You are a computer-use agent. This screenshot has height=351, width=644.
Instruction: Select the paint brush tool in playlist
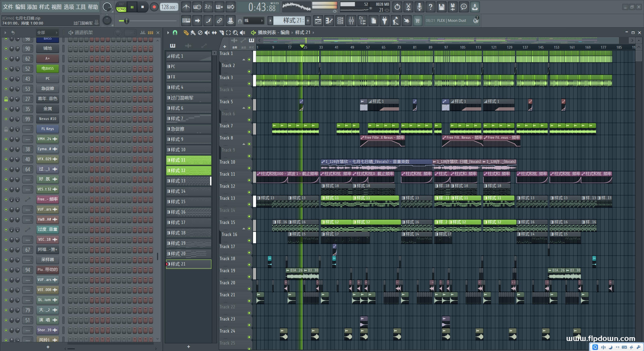[x=193, y=33]
